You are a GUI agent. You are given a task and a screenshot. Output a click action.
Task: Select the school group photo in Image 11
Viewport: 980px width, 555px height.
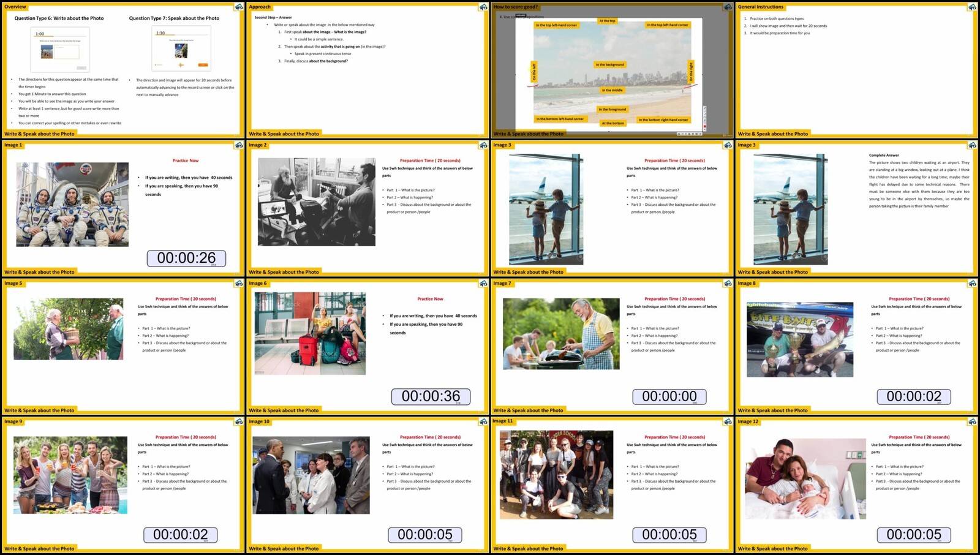556,475
